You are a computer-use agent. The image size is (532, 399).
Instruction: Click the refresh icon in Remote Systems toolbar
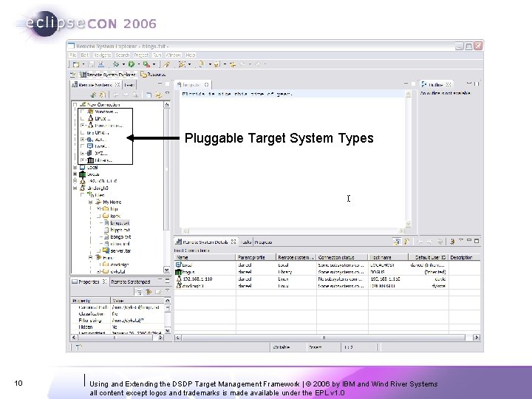[102, 95]
